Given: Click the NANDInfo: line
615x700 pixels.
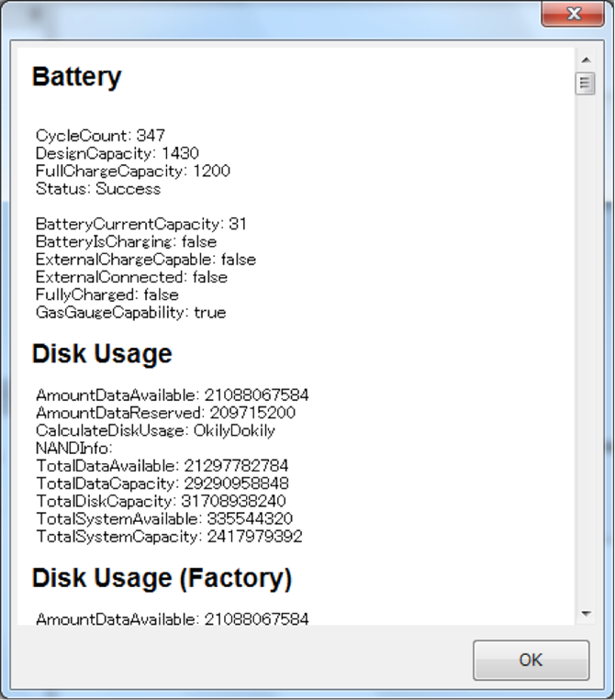Looking at the screenshot, I should 73,448.
